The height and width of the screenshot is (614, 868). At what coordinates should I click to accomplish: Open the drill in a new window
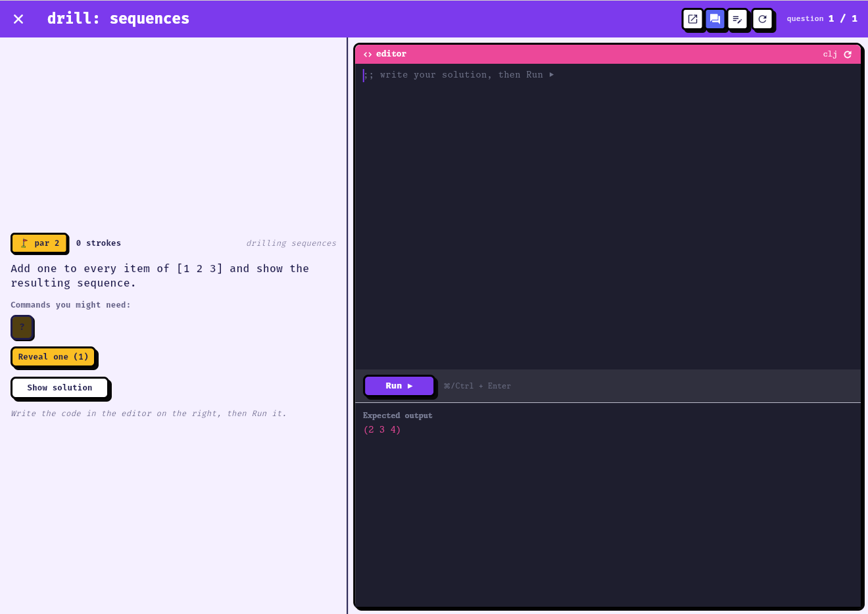[692, 19]
